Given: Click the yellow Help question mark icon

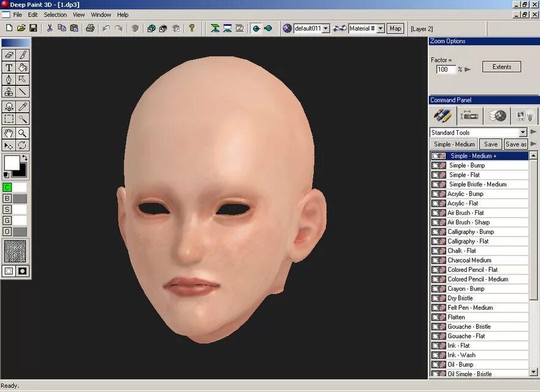Looking at the screenshot, I should (192, 28).
